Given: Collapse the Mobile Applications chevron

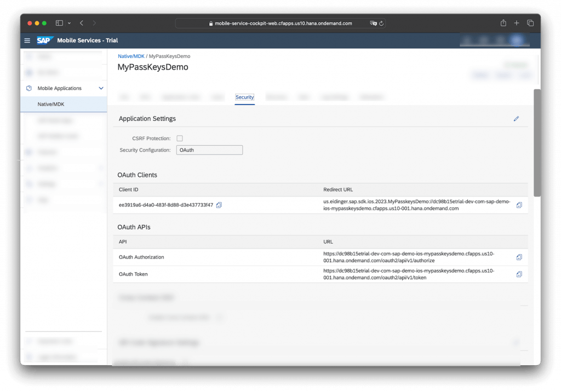Looking at the screenshot, I should pyautogui.click(x=101, y=88).
